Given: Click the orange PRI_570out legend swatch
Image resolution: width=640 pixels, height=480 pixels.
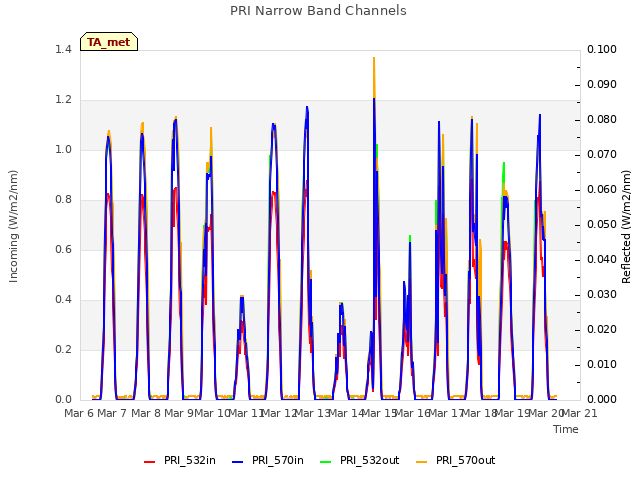Looking at the screenshot, I should 422,462.
